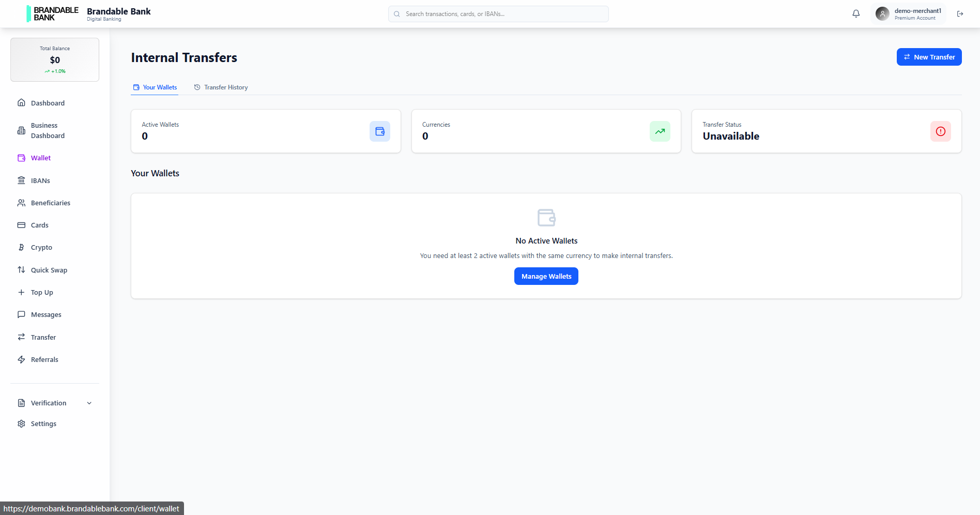Collapse the Verification chevron
Viewport: 980px width, 515px height.
click(89, 403)
